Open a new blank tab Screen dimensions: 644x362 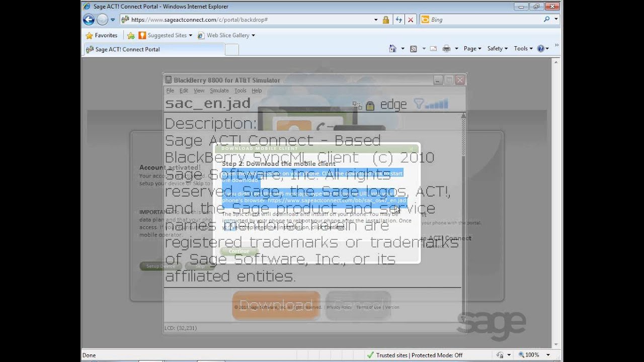[231, 49]
